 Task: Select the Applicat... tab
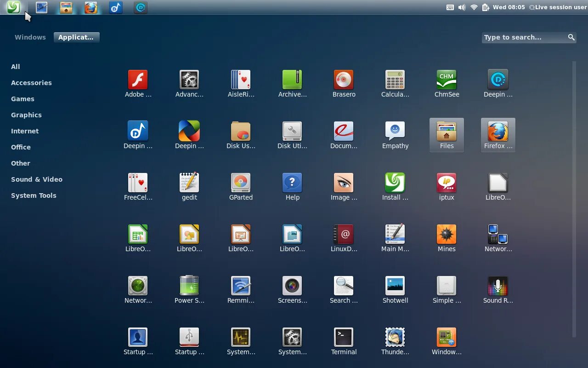click(76, 37)
